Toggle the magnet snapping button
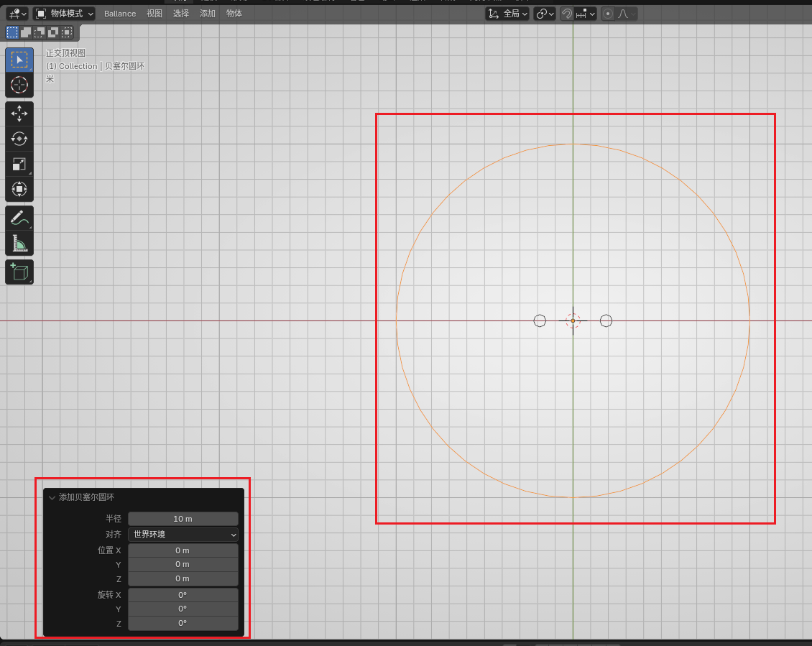This screenshot has height=646, width=812. click(x=567, y=14)
